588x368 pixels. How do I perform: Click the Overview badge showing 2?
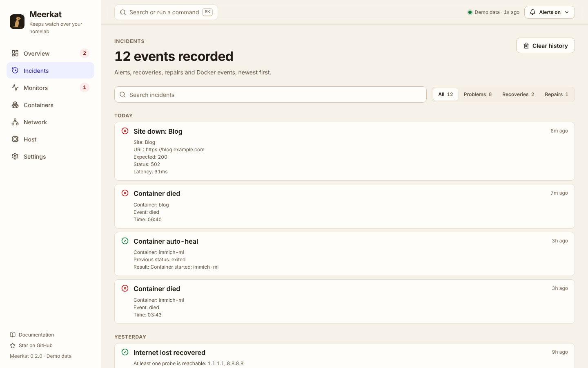[85, 53]
